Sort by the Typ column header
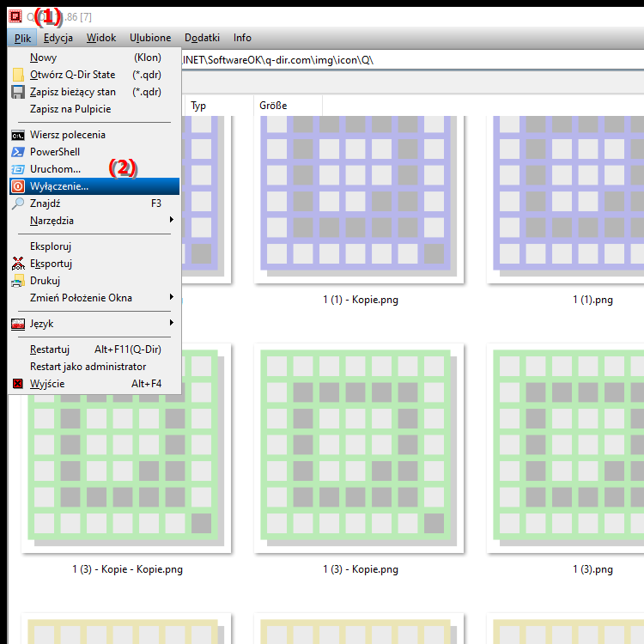644x644 pixels. tap(219, 106)
